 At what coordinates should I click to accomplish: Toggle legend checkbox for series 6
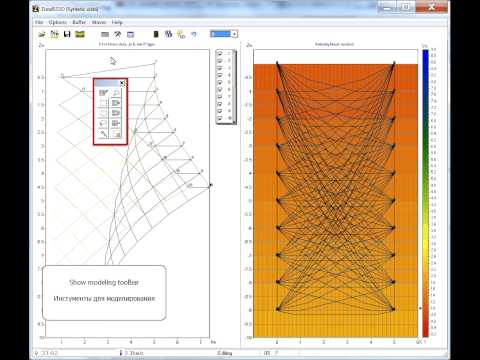coord(220,89)
